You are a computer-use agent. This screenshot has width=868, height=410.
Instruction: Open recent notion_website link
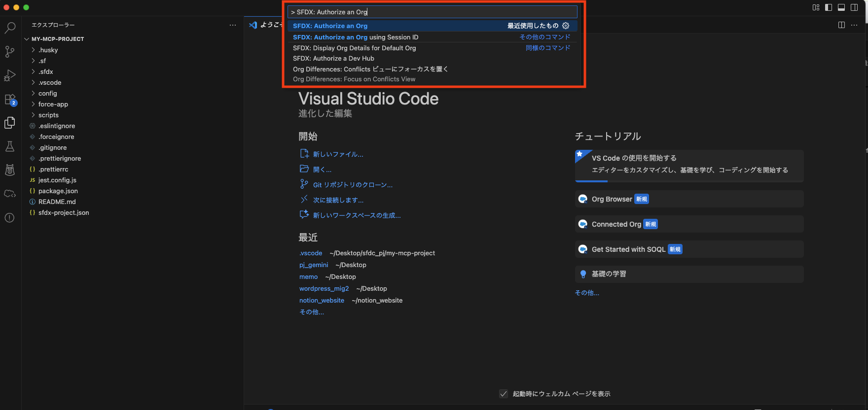coord(322,300)
